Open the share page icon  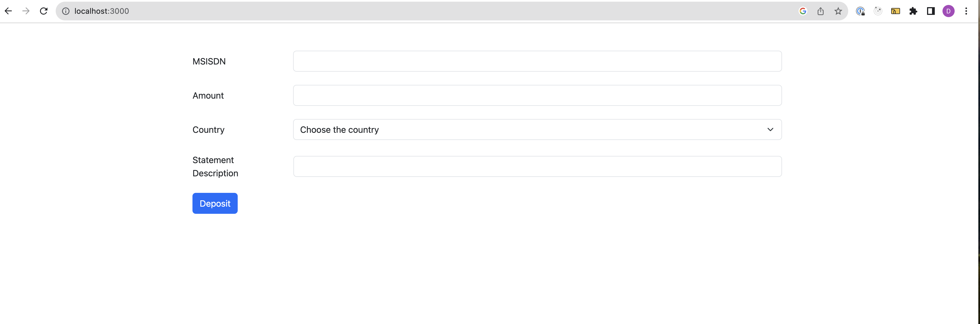[x=821, y=11]
